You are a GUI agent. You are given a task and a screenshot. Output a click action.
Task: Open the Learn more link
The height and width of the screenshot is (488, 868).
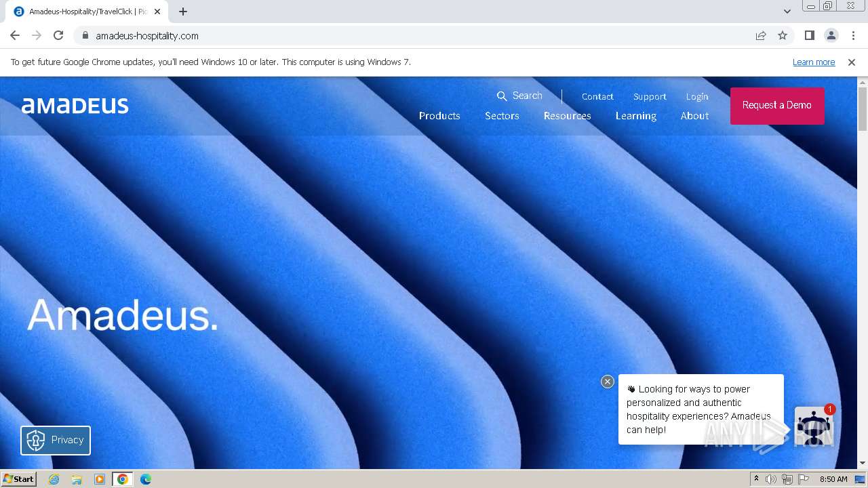(x=814, y=62)
